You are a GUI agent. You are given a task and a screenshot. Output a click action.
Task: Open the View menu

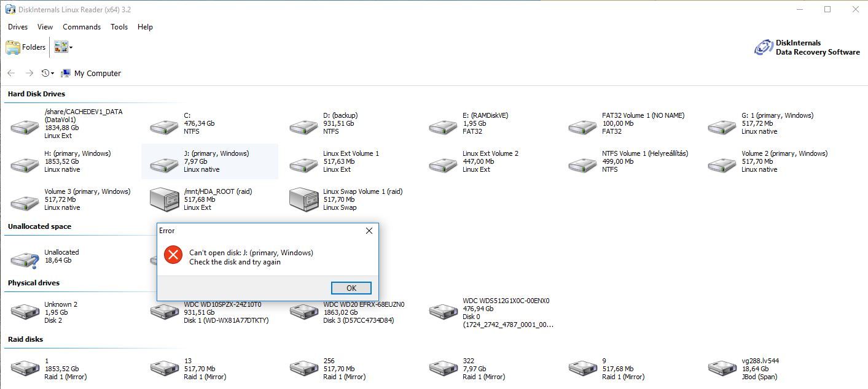[45, 27]
